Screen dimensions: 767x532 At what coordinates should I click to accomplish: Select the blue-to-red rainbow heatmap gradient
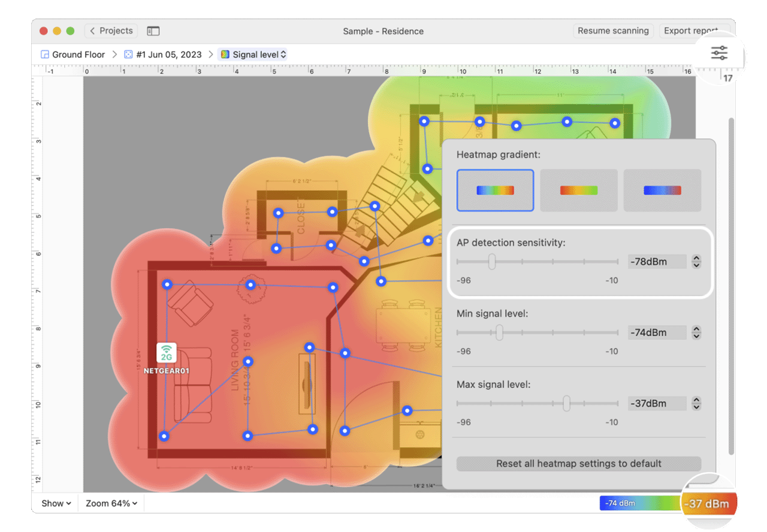point(495,191)
